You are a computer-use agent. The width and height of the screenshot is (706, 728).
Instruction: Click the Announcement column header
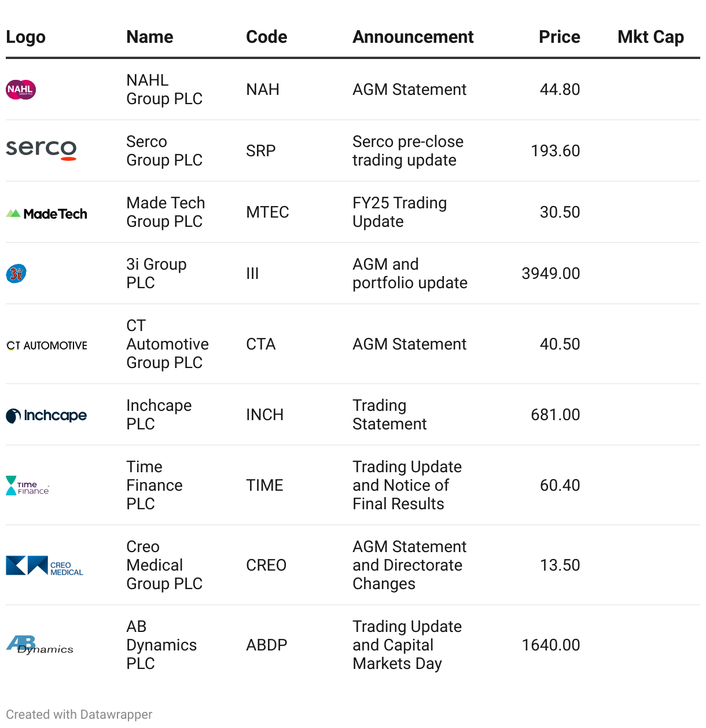coord(413,37)
